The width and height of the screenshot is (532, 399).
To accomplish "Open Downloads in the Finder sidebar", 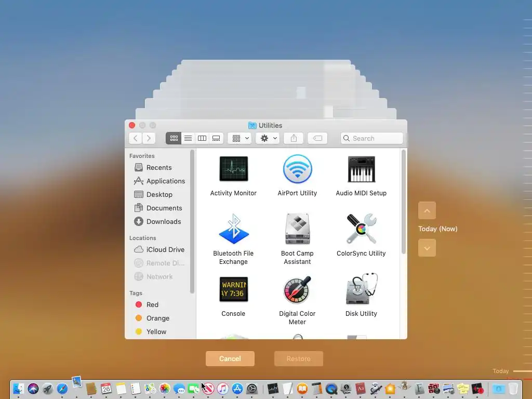I will [159, 221].
